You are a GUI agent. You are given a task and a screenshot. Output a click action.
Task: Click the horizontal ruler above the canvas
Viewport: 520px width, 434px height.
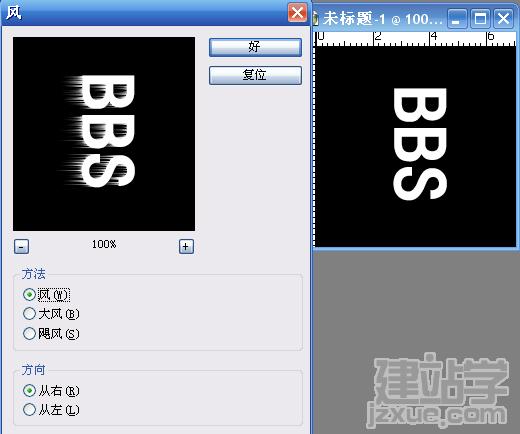pos(415,39)
